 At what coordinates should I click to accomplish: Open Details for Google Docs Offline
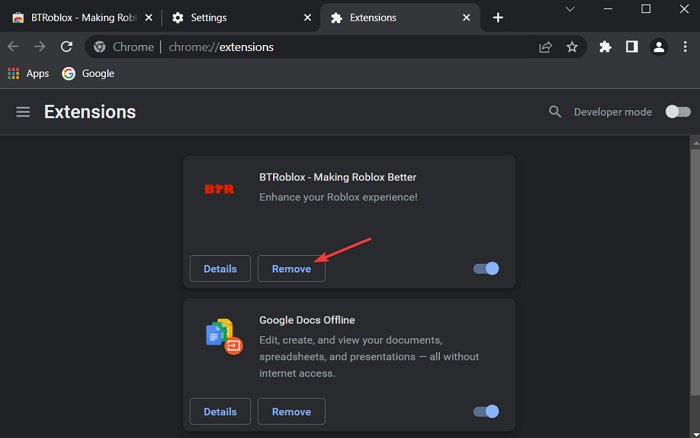[x=220, y=411]
